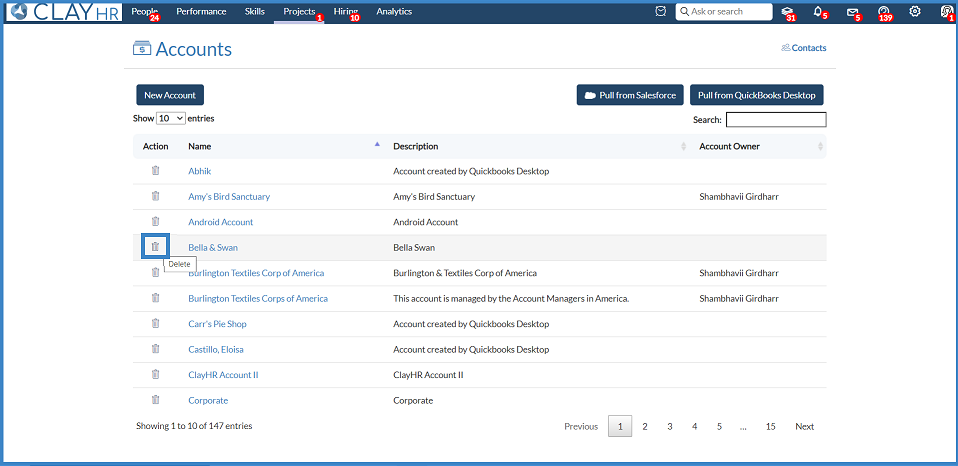Image resolution: width=958 pixels, height=466 pixels.
Task: Sort table by Description column
Action: (x=540, y=147)
